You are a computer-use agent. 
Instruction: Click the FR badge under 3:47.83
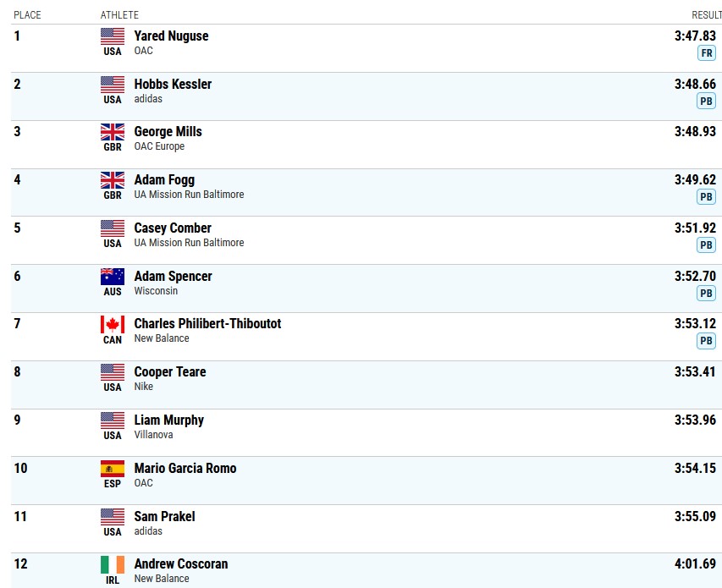pyautogui.click(x=707, y=53)
